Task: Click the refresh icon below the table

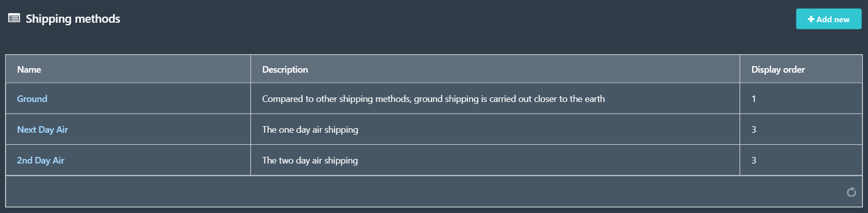Action: click(851, 192)
